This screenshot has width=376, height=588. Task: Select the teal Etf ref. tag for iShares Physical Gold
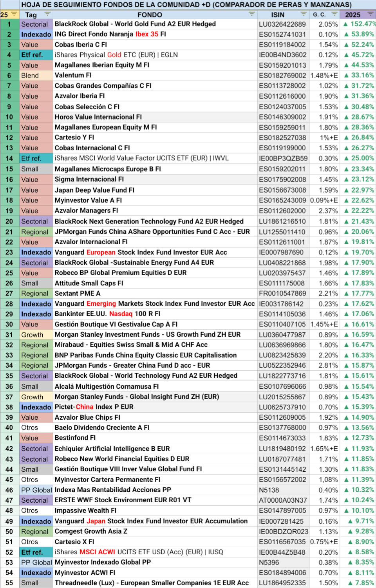click(x=36, y=55)
